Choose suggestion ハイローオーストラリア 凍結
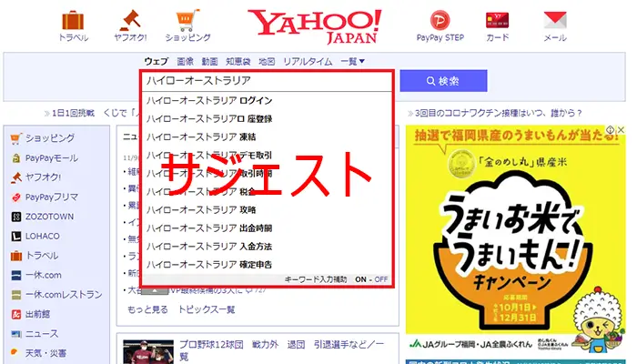637x364 pixels. point(267,136)
